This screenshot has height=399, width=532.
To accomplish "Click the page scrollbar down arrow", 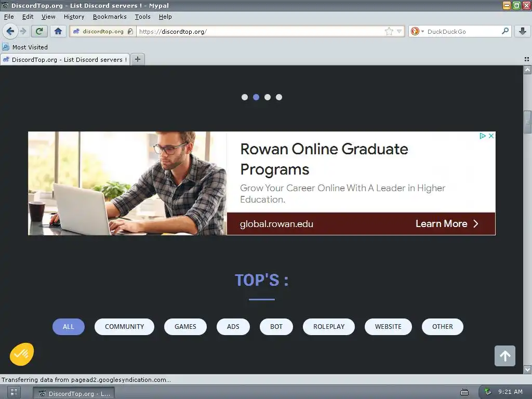I will tap(527, 369).
